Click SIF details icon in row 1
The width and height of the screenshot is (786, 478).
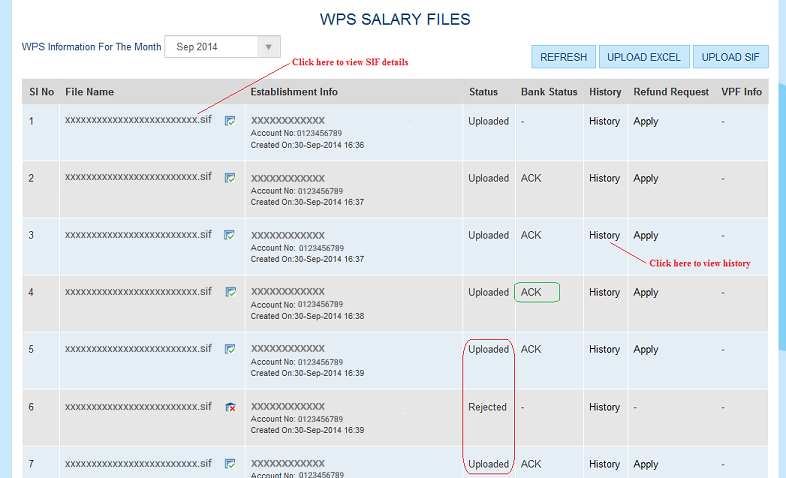pos(230,121)
